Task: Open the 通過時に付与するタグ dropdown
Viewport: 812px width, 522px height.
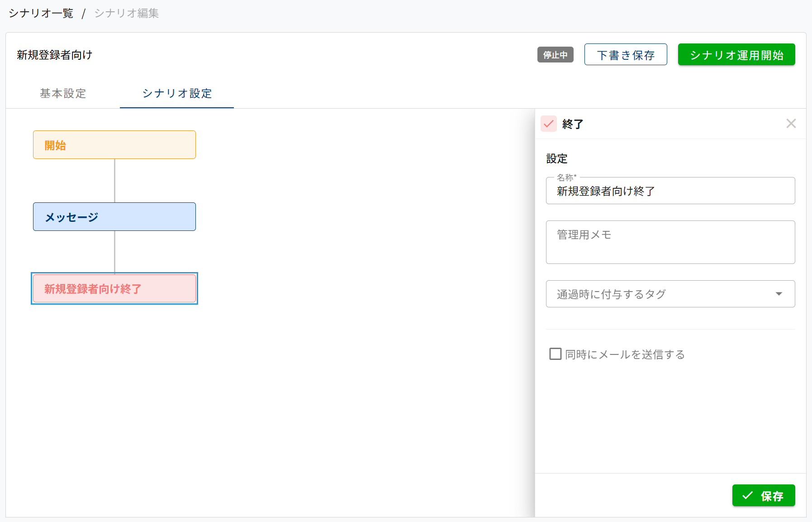Action: [x=660, y=294]
